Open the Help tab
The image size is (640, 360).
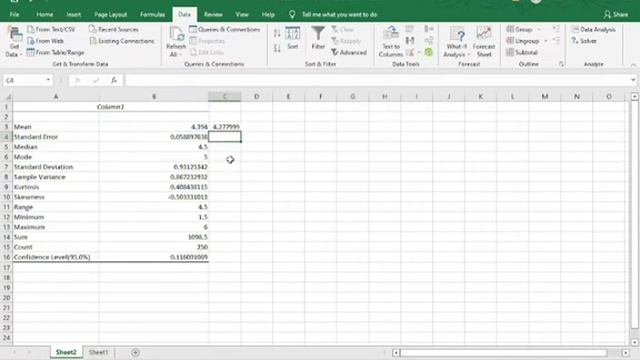tap(268, 14)
